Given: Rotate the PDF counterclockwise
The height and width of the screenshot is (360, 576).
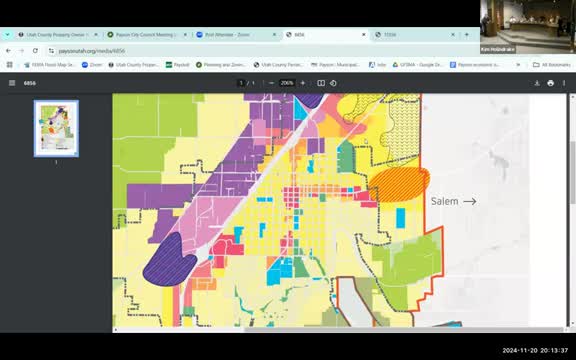Looking at the screenshot, I should (x=333, y=83).
